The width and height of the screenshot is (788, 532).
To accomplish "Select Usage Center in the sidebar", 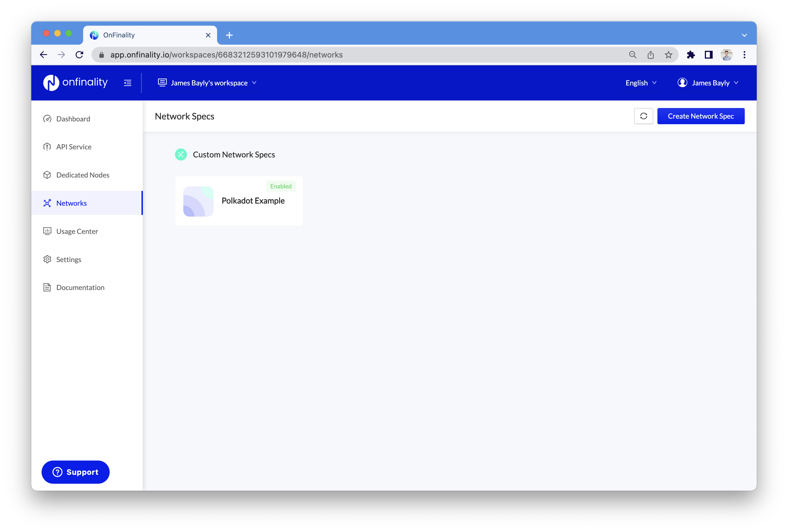I will (x=77, y=231).
